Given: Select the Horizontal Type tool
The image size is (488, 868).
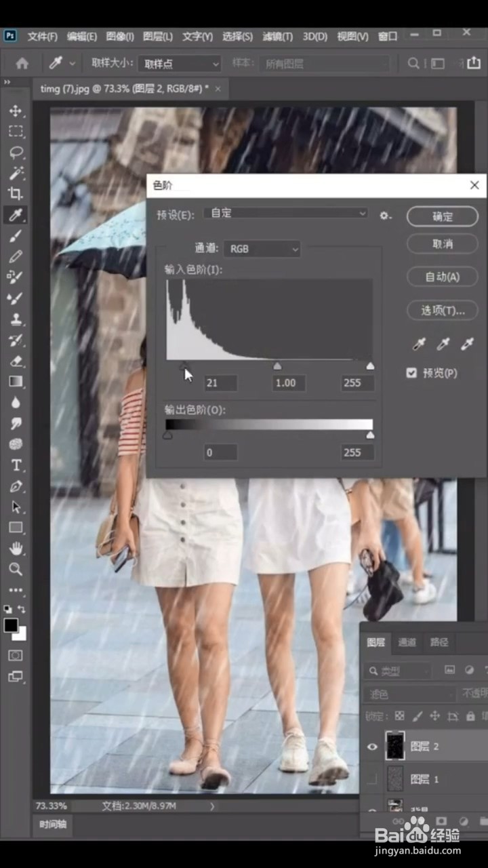Looking at the screenshot, I should (x=16, y=465).
